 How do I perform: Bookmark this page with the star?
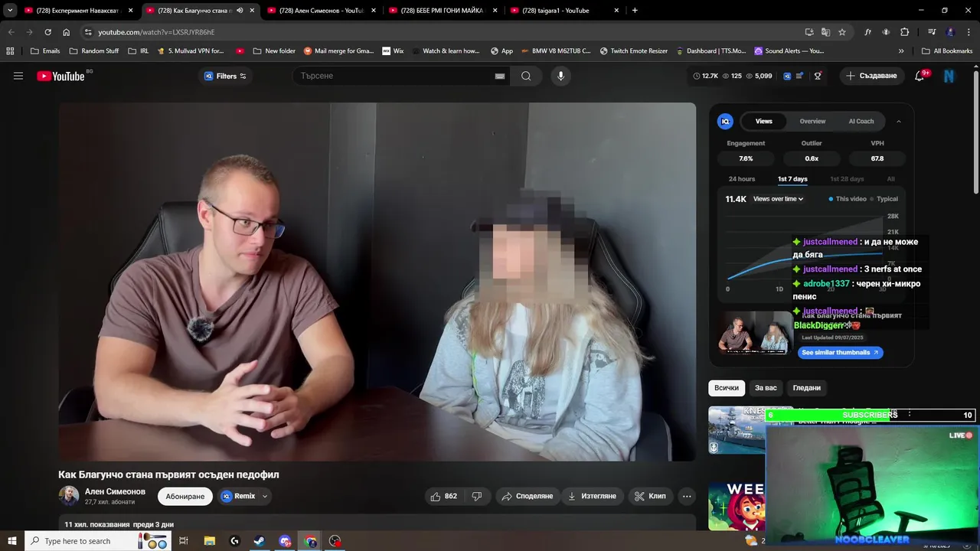point(842,32)
